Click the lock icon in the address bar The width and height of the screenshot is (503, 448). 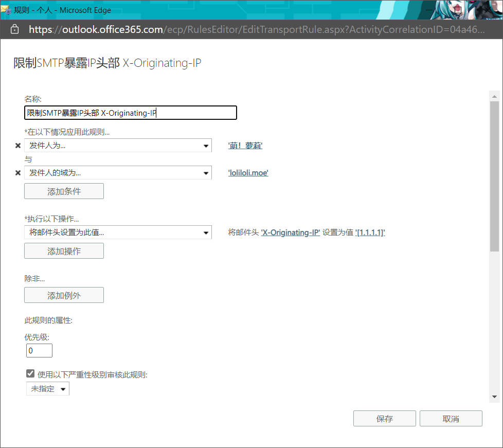tap(14, 29)
